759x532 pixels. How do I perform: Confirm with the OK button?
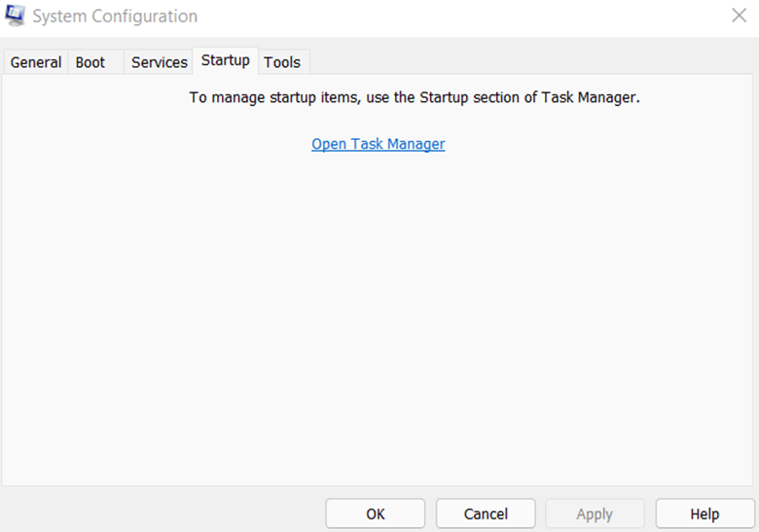pyautogui.click(x=376, y=514)
